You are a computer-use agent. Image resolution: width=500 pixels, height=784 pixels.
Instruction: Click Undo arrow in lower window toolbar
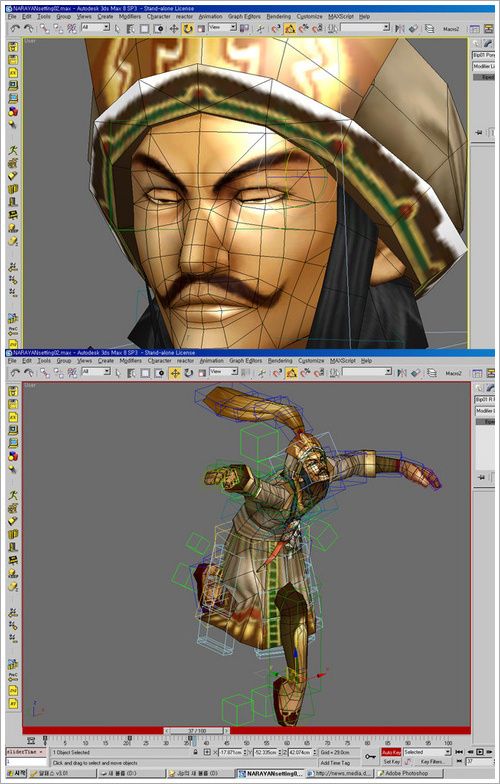pyautogui.click(x=16, y=373)
